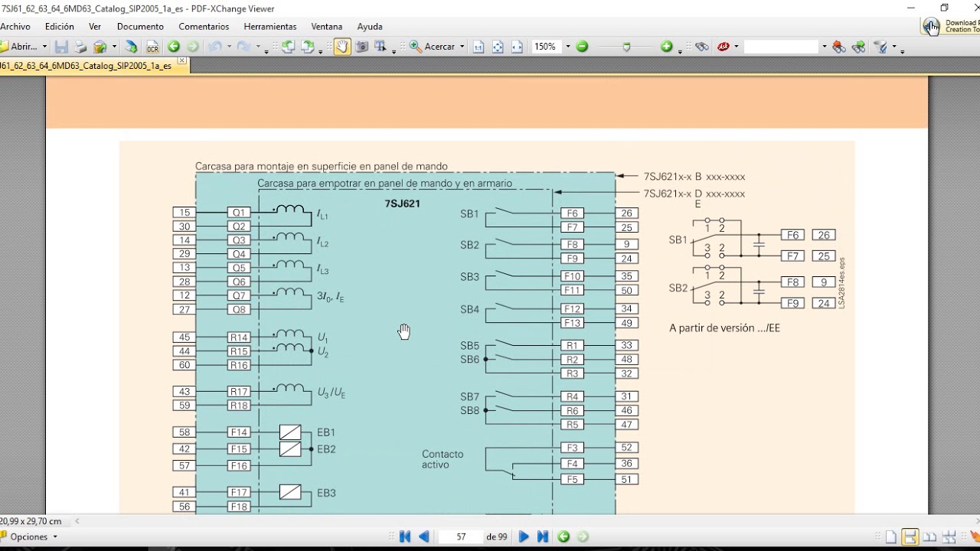Viewport: 980px width, 551px height.
Task: Select the text Select tool
Action: coord(381,47)
